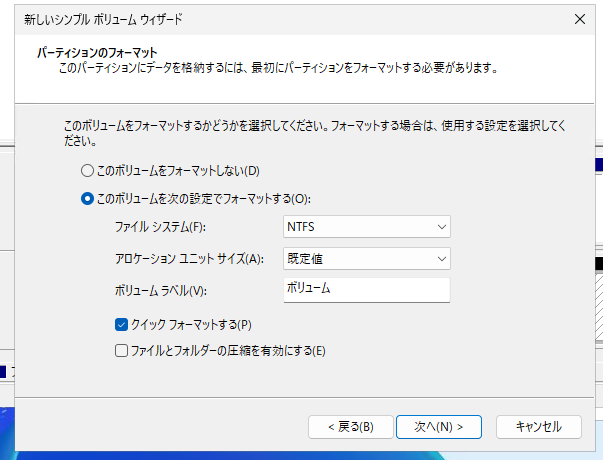Toggle the クイック フォーマットする checkbox
Screen dimensions: 603x460
point(122,324)
